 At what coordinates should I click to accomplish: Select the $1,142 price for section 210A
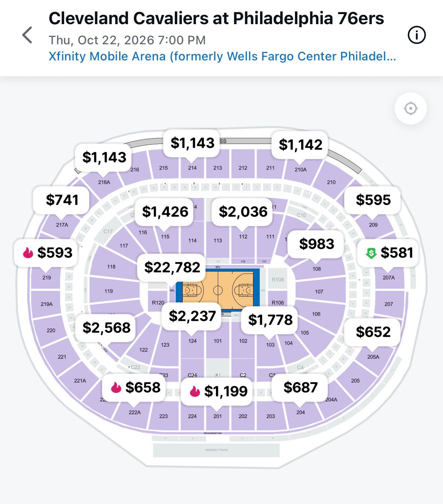[300, 145]
